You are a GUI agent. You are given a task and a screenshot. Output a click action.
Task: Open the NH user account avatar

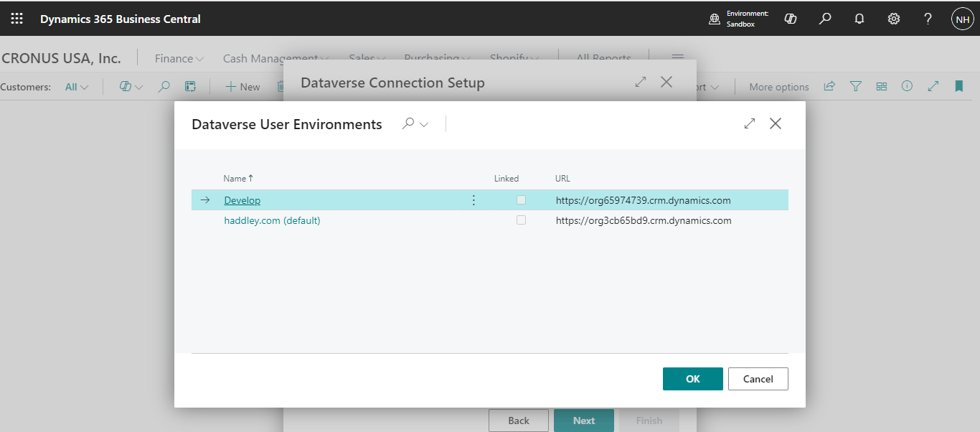962,19
